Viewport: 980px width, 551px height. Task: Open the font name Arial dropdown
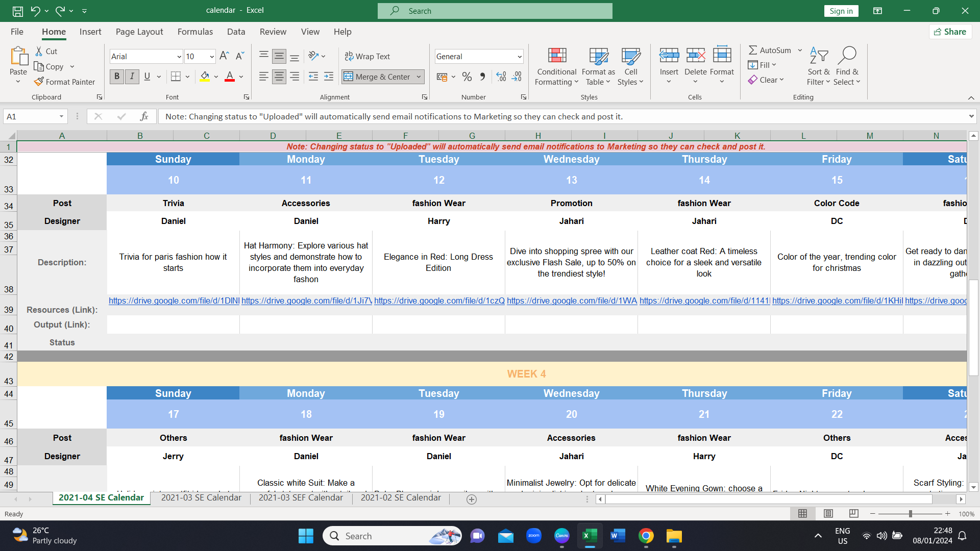pos(179,57)
